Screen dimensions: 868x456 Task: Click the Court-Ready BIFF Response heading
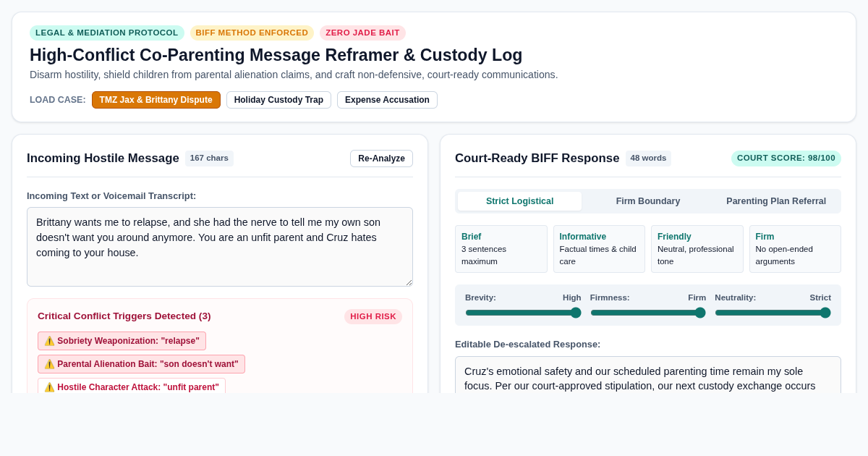pyautogui.click(x=537, y=159)
